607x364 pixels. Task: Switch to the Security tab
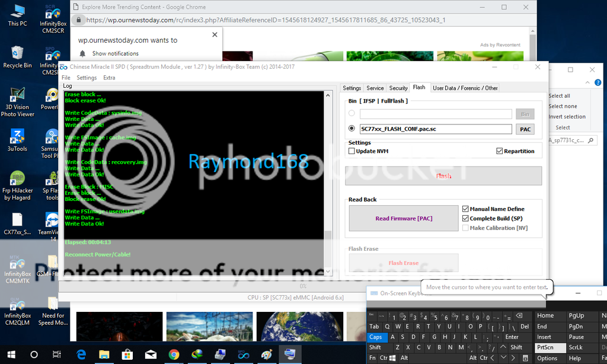pos(398,88)
